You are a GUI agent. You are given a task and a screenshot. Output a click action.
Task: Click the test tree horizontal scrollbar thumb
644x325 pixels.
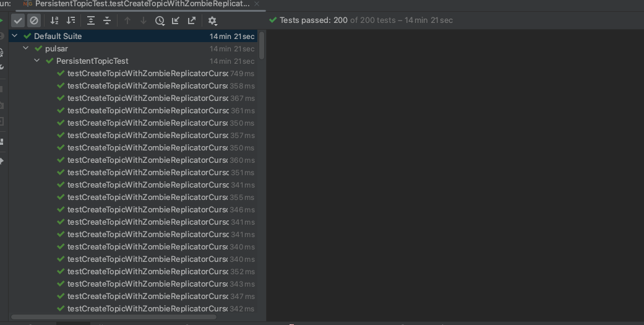(x=113, y=317)
